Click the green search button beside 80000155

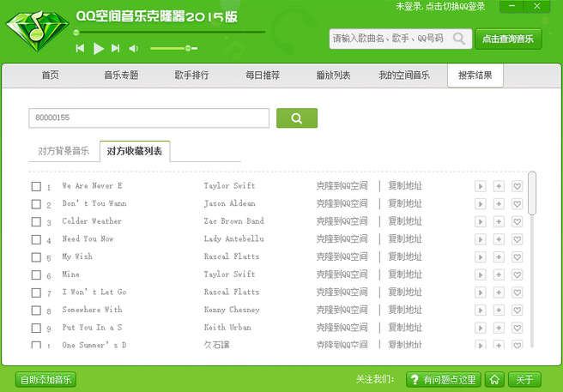(x=297, y=118)
